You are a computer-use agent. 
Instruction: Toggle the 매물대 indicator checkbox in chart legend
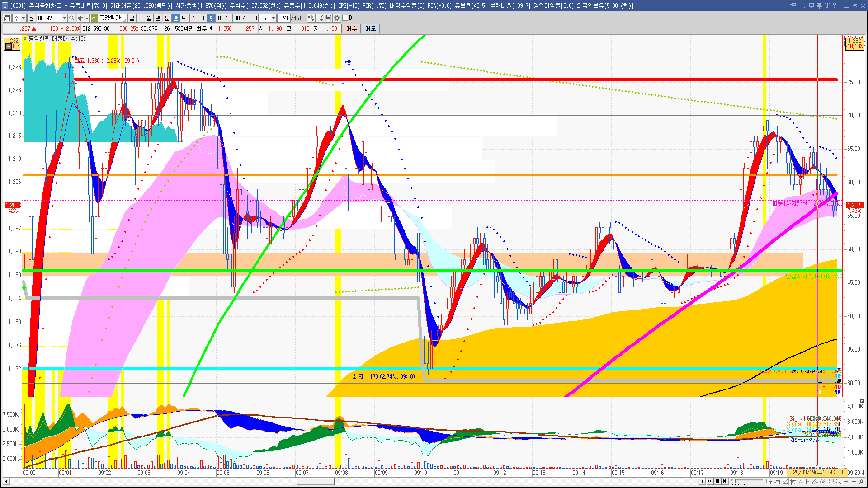25,38
